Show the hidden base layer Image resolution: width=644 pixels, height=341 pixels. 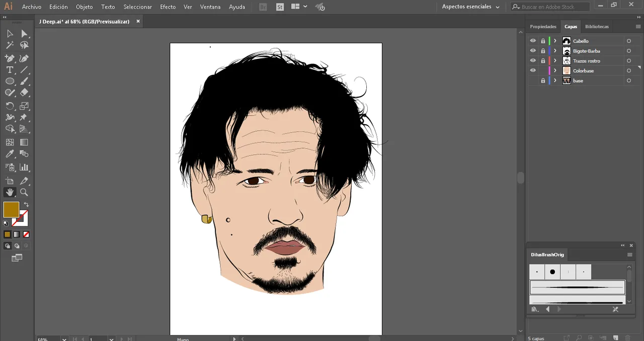point(533,80)
